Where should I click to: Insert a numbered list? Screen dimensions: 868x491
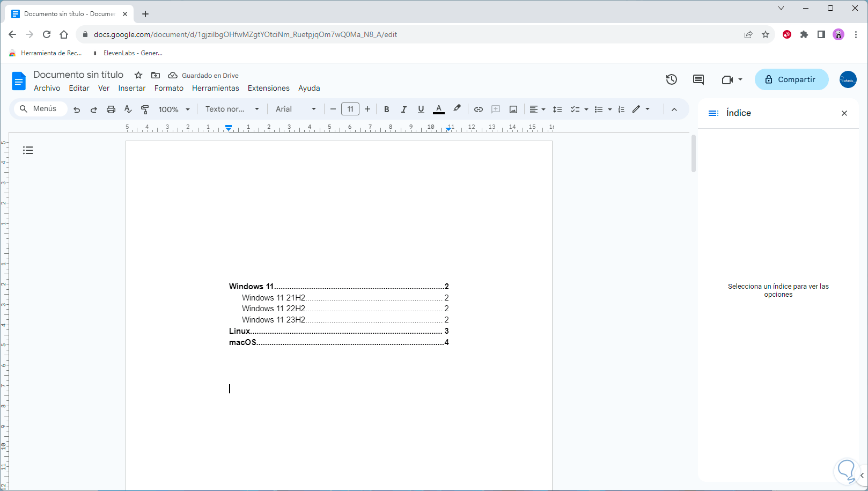pyautogui.click(x=621, y=109)
